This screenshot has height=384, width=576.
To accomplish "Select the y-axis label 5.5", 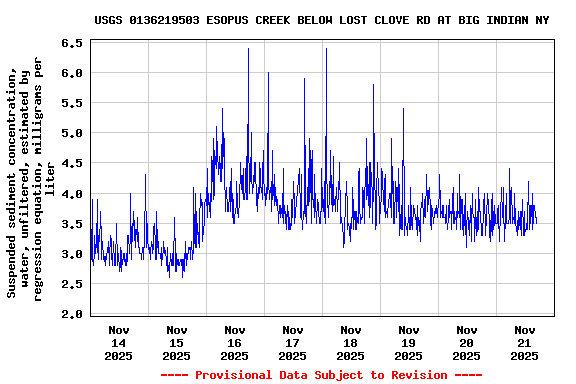I will click(72, 103).
